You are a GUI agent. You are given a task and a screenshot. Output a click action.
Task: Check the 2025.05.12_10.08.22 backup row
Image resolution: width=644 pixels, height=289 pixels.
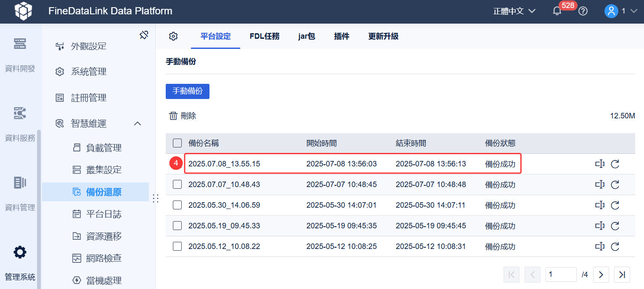(178, 246)
